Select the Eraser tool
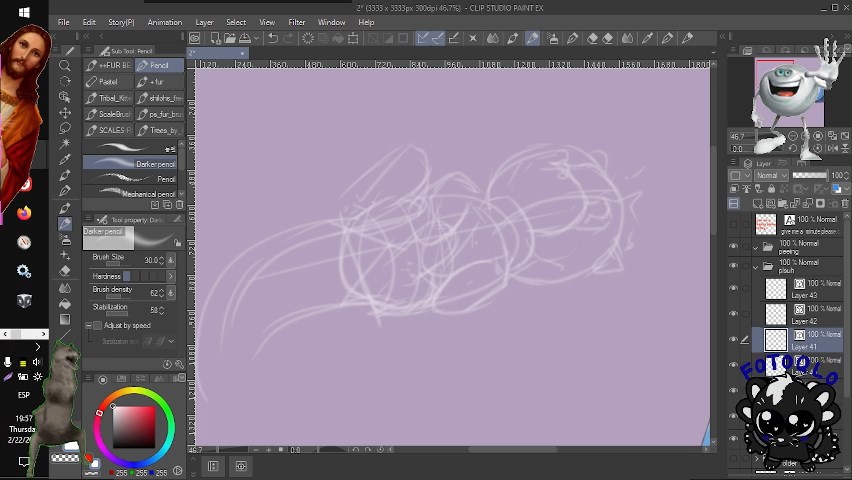The image size is (852, 480). [65, 270]
